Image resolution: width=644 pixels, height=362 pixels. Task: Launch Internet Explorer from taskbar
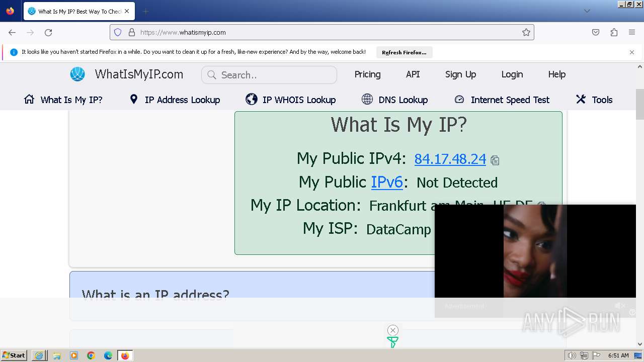[39, 355]
